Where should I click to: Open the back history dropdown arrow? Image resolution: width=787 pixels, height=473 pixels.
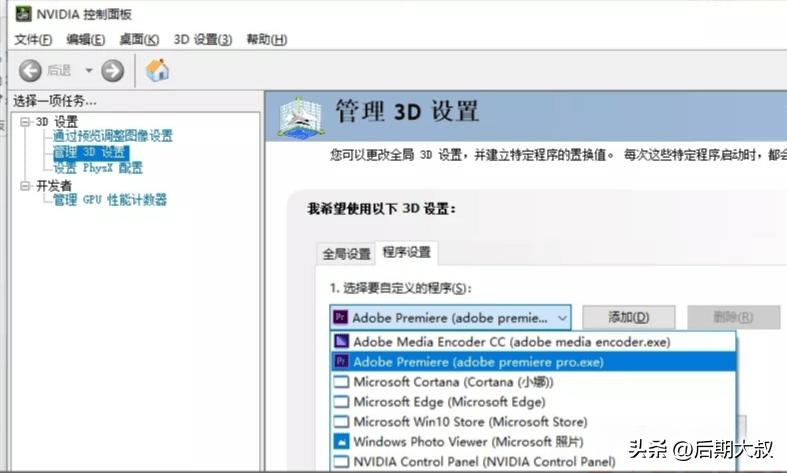(x=89, y=70)
